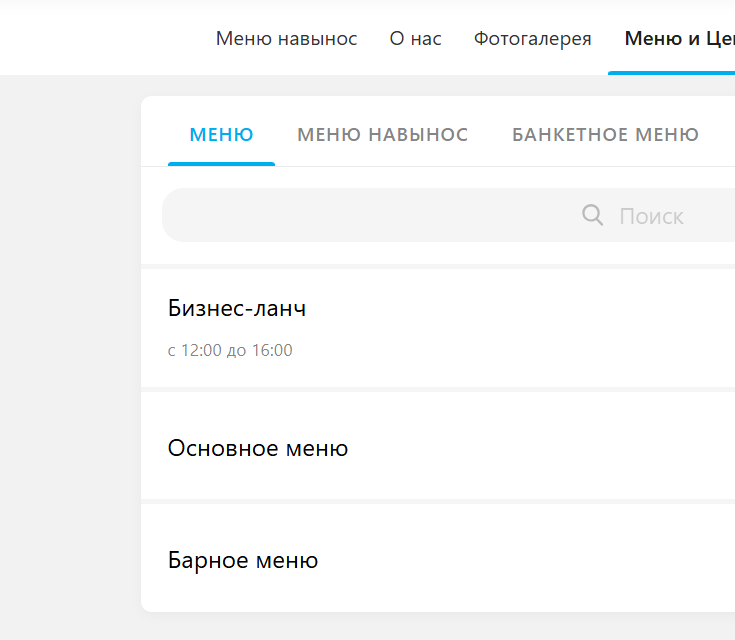Click the empty left part of search bar

366,215
